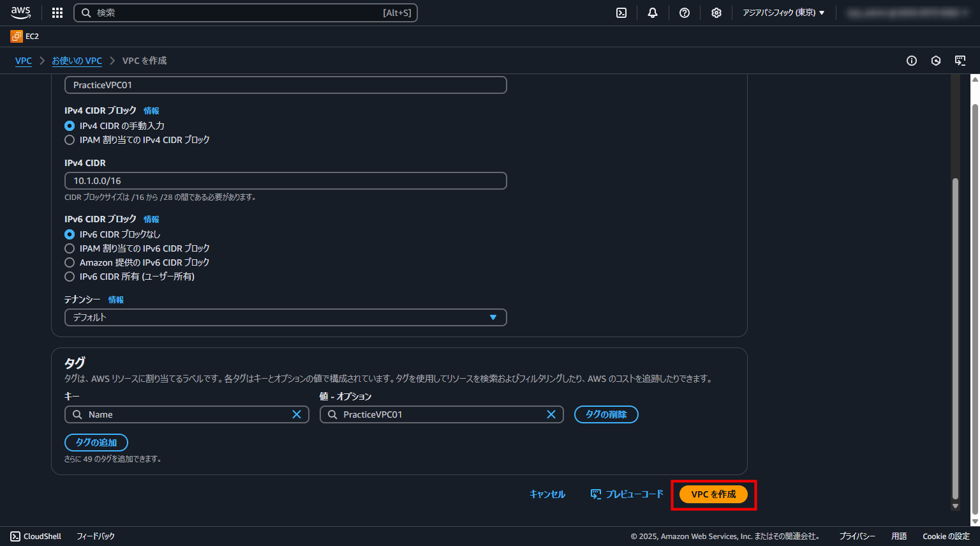Select IPAM-allocated IPv6 CIDR block option
Viewport: 980px width, 546px height.
click(x=70, y=248)
